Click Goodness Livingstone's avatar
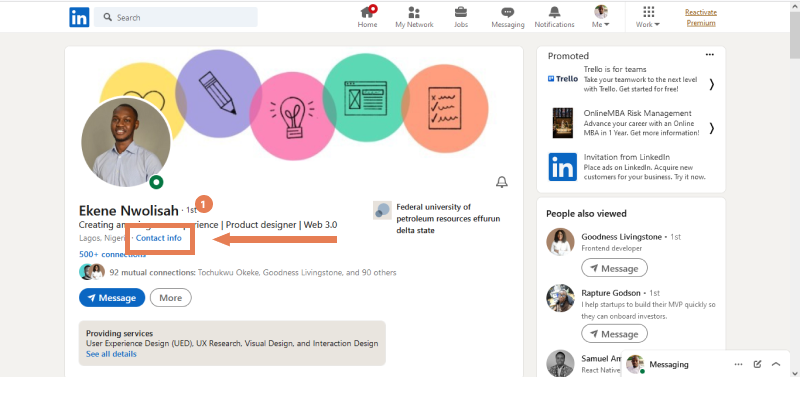 pyautogui.click(x=560, y=242)
